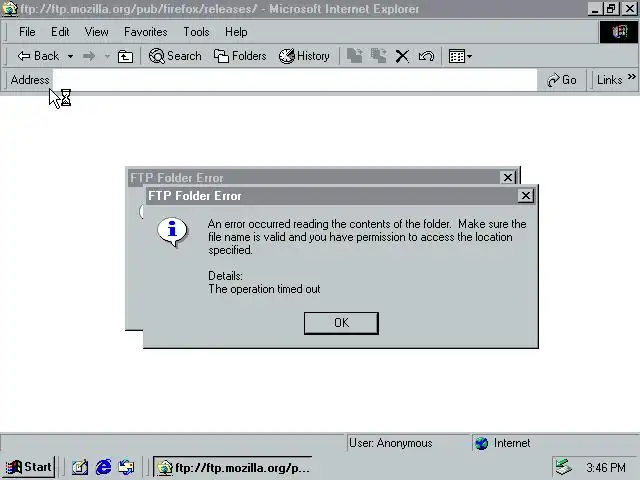The height and width of the screenshot is (480, 640).
Task: Click OK in FTP Folder Error dialog
Action: [341, 323]
